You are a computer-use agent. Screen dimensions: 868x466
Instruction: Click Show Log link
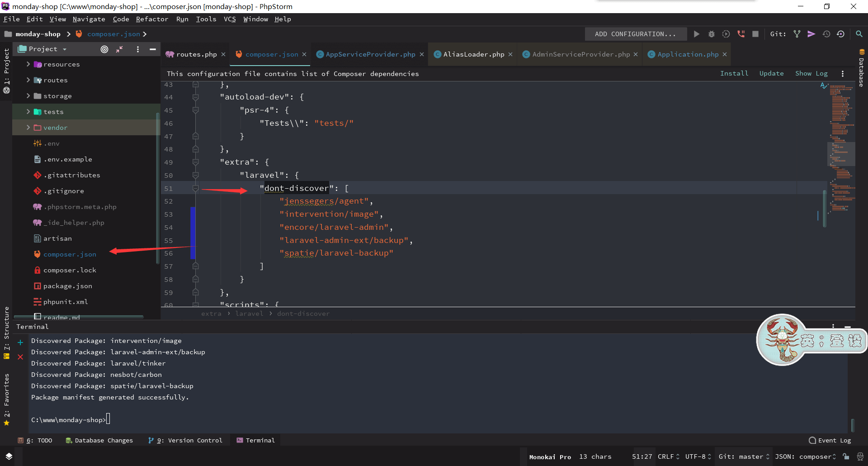click(x=811, y=73)
